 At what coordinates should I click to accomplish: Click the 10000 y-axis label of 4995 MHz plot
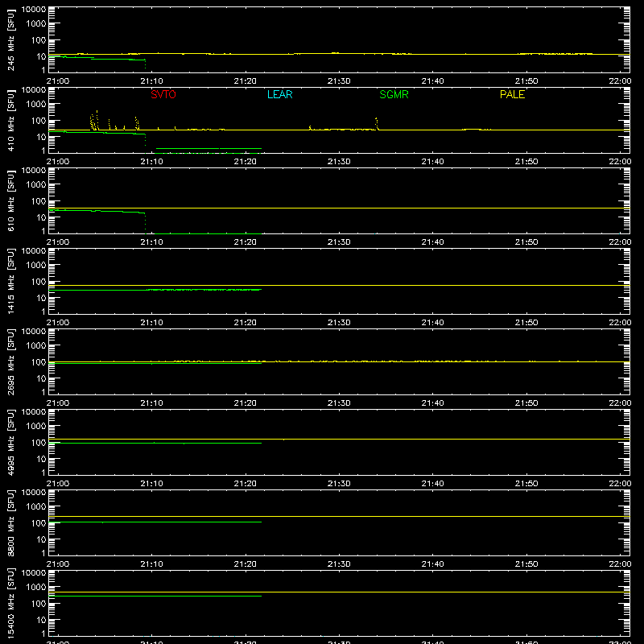click(x=34, y=412)
